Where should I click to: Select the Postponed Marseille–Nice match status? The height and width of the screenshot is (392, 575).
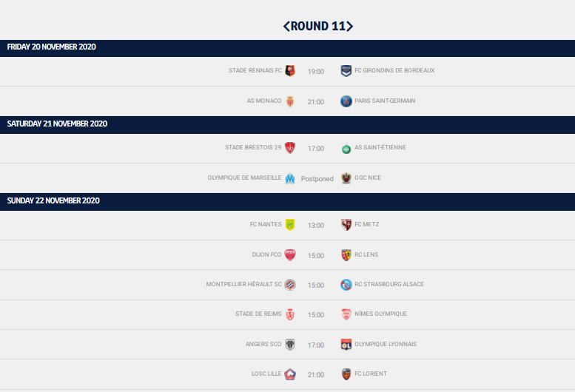(x=317, y=179)
